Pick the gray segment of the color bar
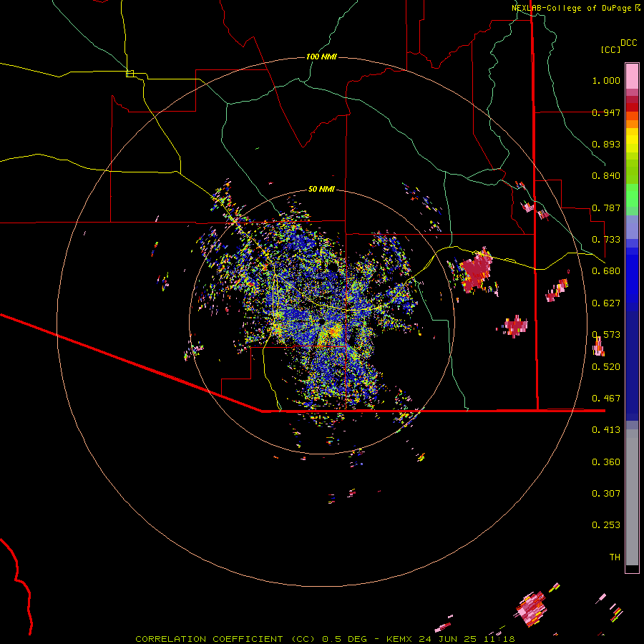 (x=632, y=497)
